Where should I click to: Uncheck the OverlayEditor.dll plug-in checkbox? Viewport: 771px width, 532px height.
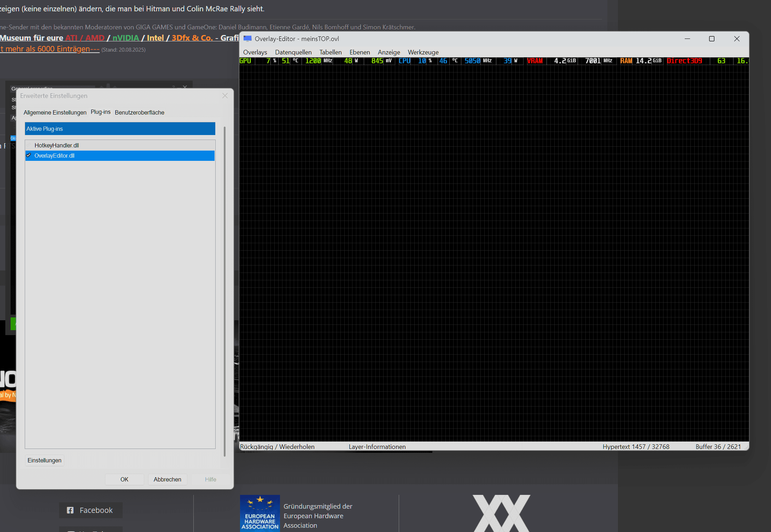29,156
